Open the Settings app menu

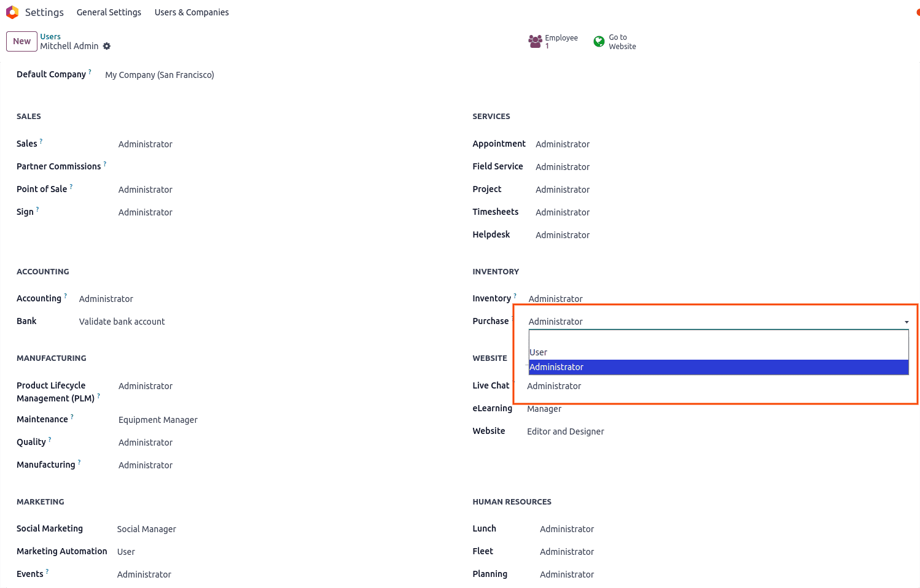click(x=44, y=12)
